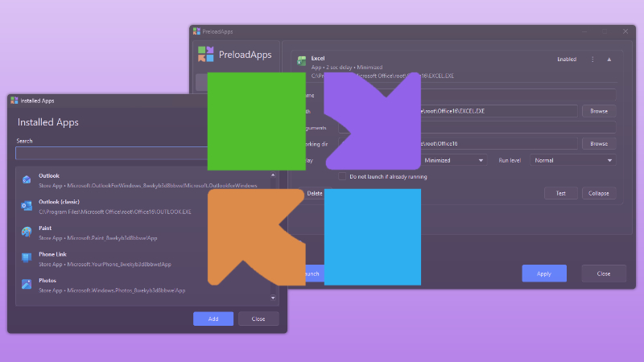Close the PreloadApps dialog with Close button
Viewport: 644px width, 362px height.
tap(604, 274)
